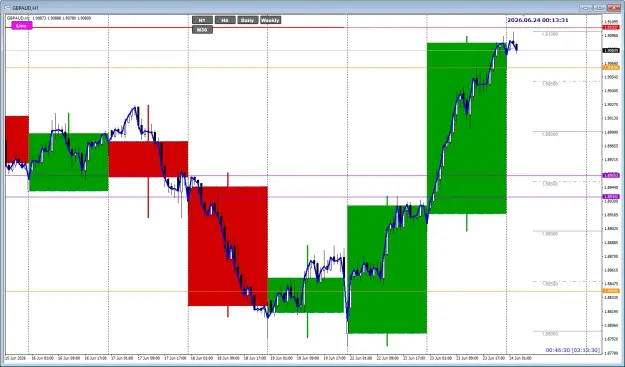Click the 2026.06.24 00:13:31 date-time label
625x367 pixels.
click(x=538, y=20)
